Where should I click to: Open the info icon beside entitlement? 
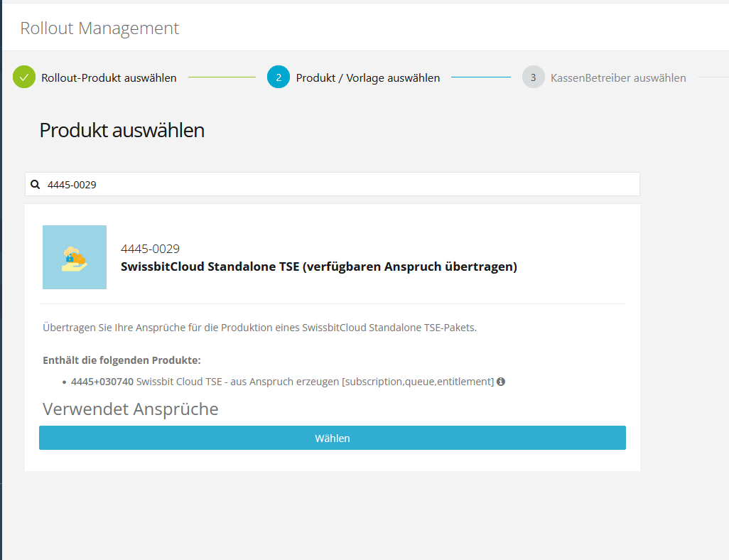point(501,382)
